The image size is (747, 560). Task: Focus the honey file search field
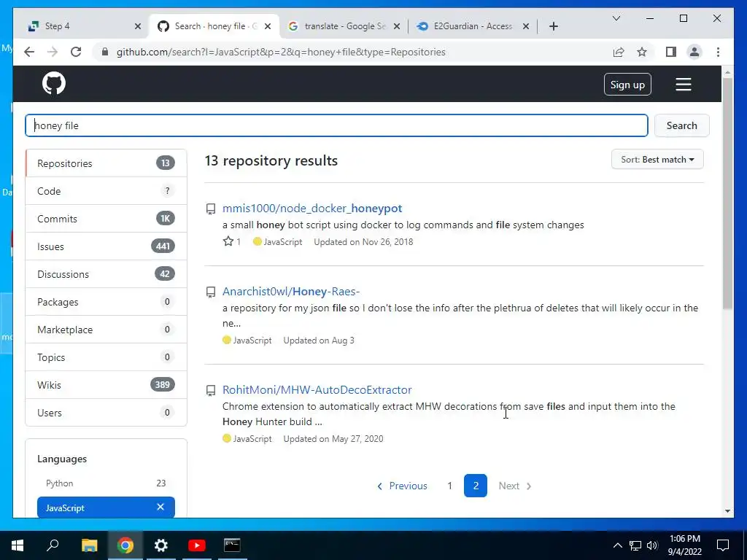coord(336,125)
